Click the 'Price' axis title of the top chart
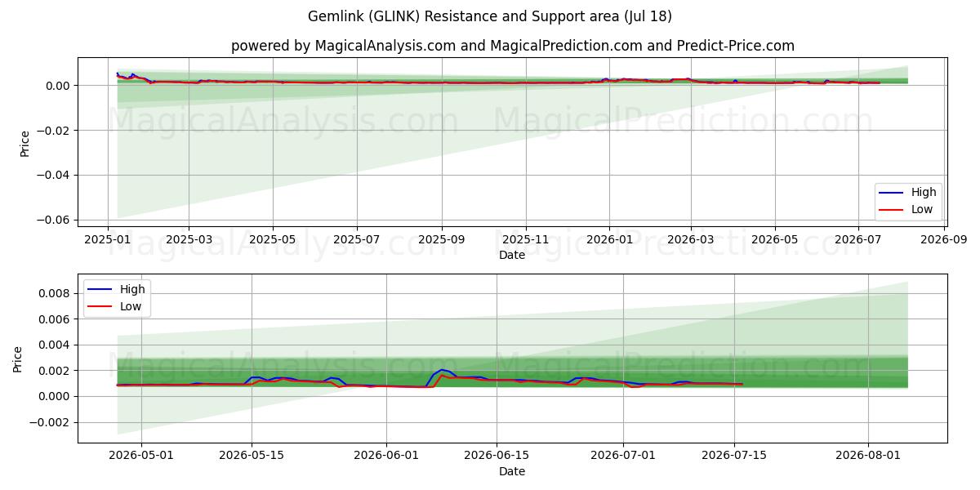 [x=24, y=144]
